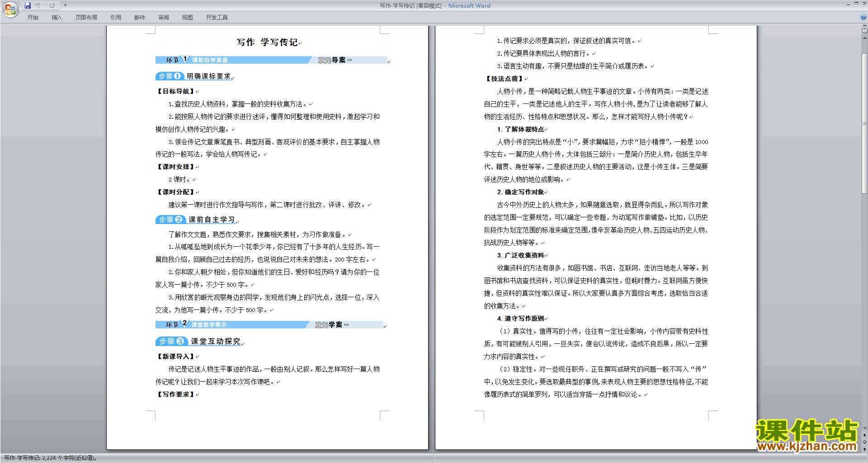Save the document with the floppy icon
Viewport: 868px width, 463px height.
coord(28,5)
